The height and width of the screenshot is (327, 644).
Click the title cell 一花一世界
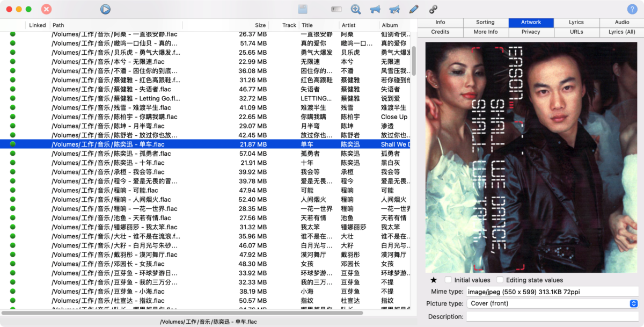[x=317, y=209]
